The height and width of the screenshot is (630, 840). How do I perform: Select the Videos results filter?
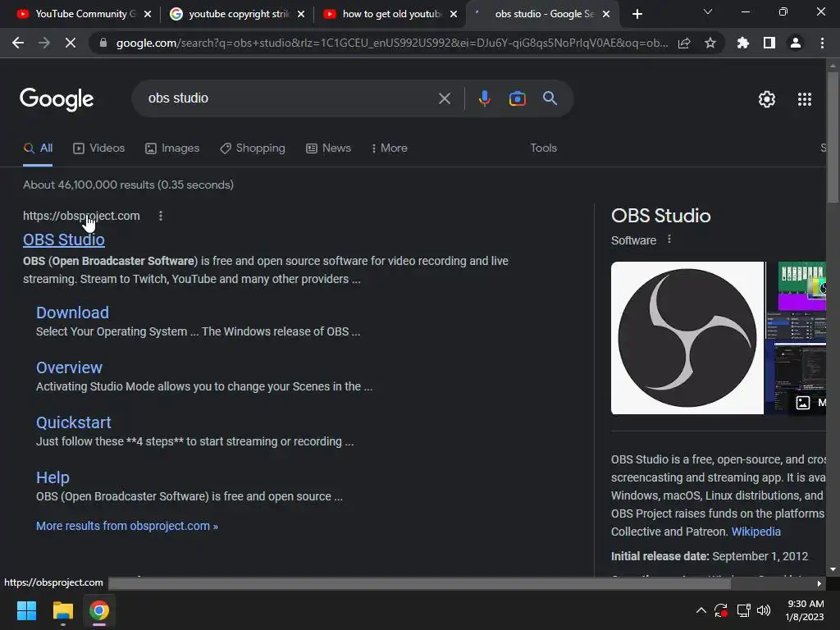point(99,148)
